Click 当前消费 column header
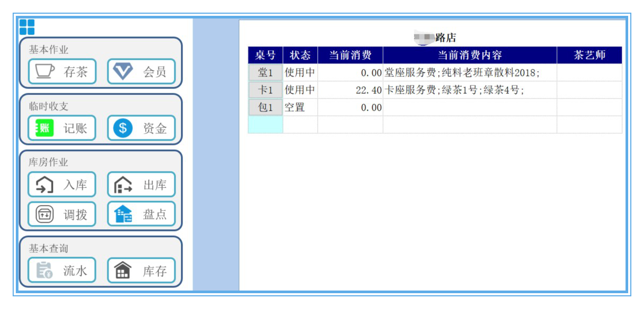The height and width of the screenshot is (309, 644). 350,55
